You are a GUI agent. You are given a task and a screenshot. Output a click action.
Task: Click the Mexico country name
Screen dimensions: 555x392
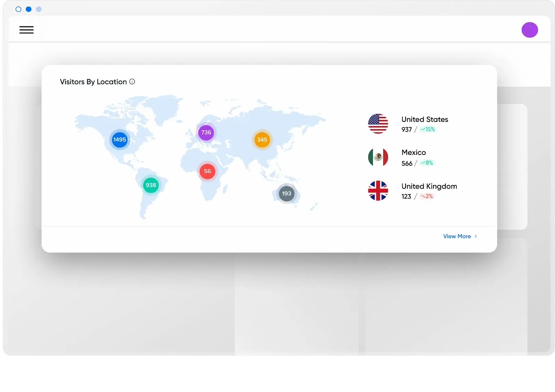click(413, 153)
